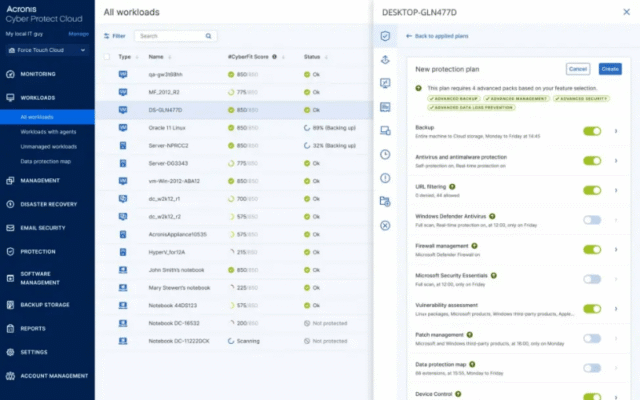Click the Disaster Recovery sidebar icon
640x400 pixels.
(x=10, y=204)
